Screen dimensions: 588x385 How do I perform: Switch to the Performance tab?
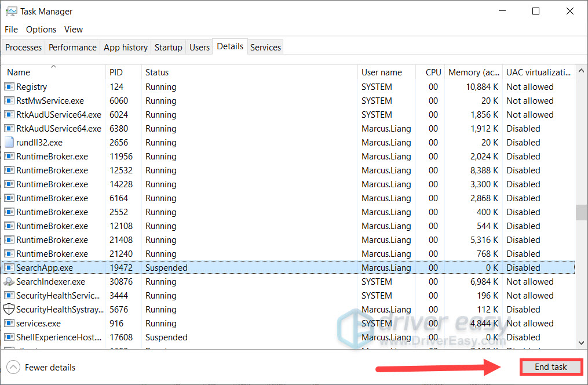pyautogui.click(x=72, y=48)
